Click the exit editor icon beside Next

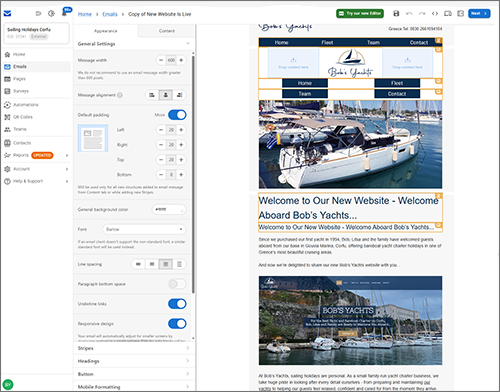(461, 13)
